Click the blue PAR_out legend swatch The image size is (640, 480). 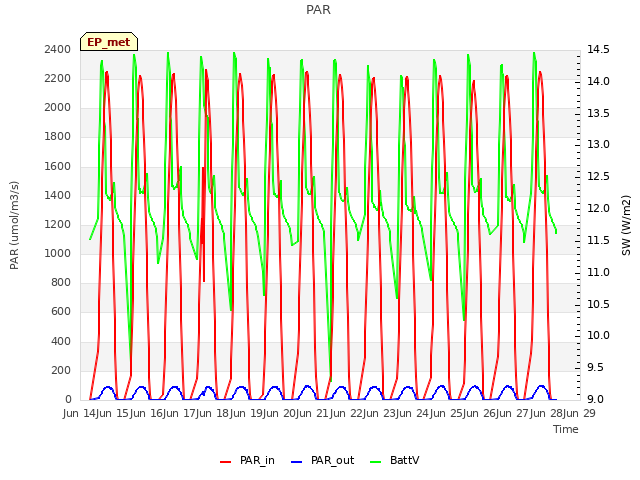pos(296,462)
